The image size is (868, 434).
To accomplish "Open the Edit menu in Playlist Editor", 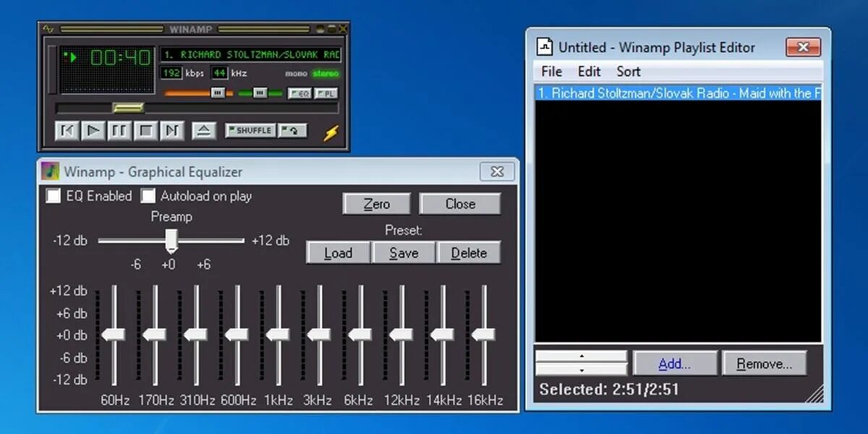I will click(589, 71).
